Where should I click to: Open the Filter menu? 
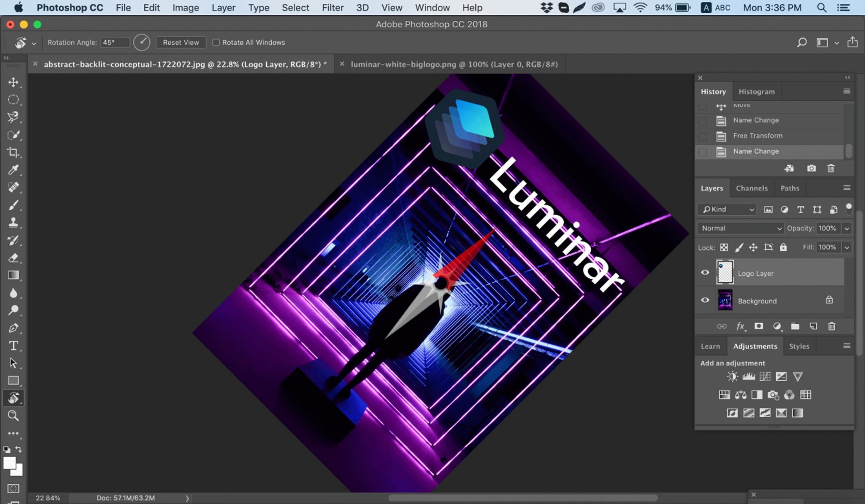pos(332,7)
